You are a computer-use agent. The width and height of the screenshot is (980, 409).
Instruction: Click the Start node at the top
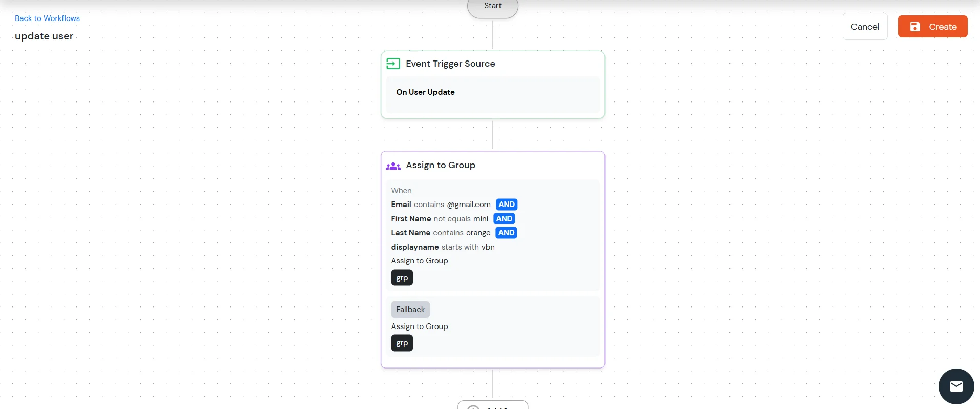click(492, 6)
